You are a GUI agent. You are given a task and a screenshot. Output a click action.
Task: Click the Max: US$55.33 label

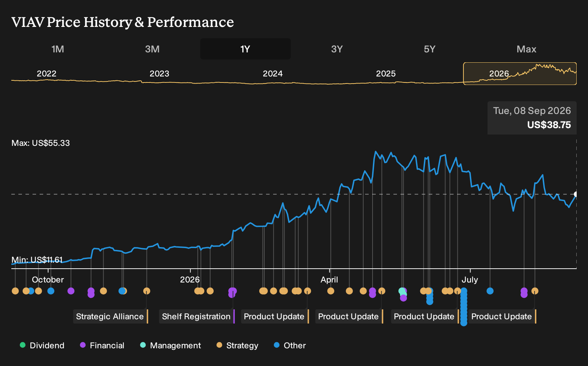coord(41,143)
